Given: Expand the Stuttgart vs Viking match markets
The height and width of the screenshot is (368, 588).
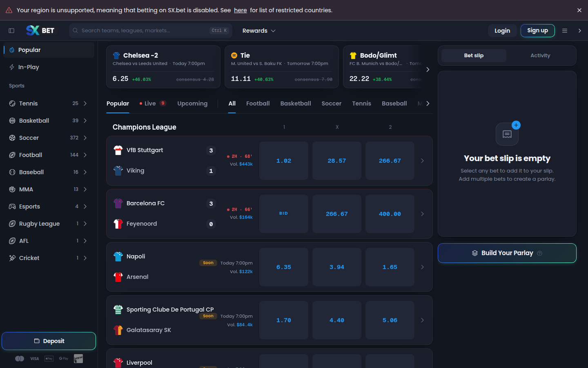Looking at the screenshot, I should tap(422, 161).
